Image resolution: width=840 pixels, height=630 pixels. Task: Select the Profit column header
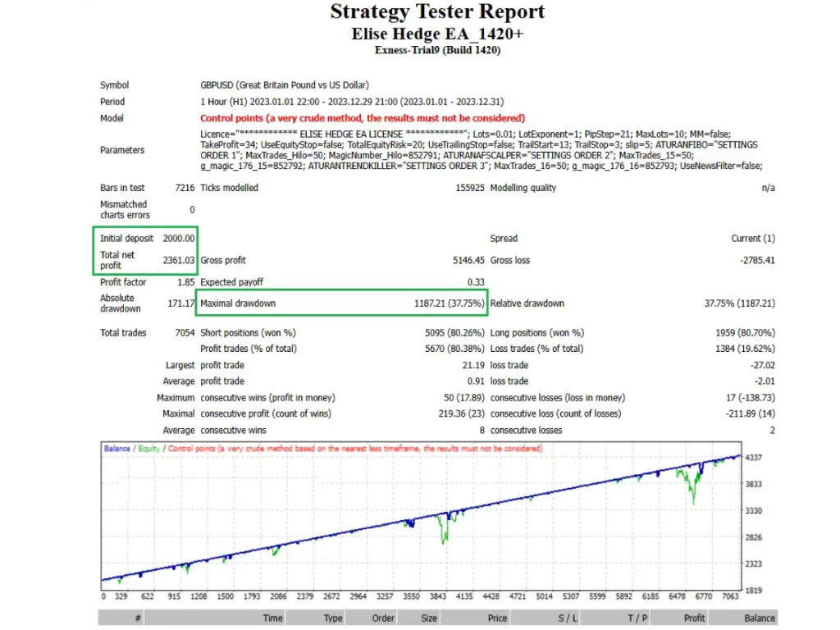(x=694, y=618)
